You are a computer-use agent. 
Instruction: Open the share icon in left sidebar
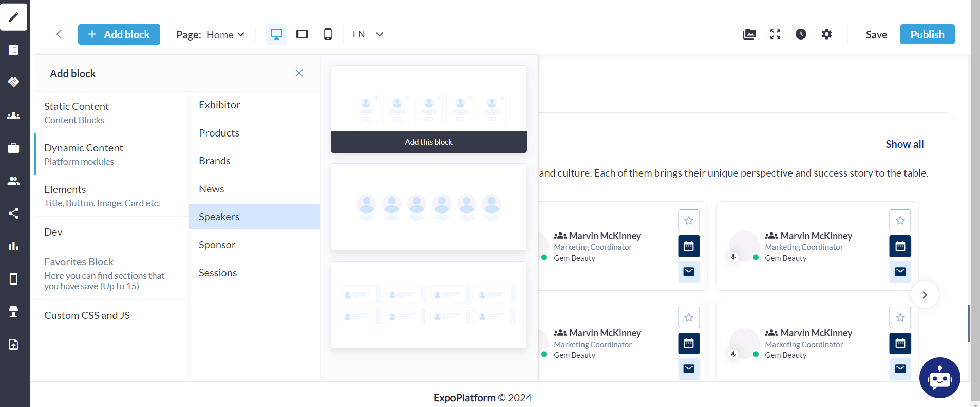(x=14, y=214)
